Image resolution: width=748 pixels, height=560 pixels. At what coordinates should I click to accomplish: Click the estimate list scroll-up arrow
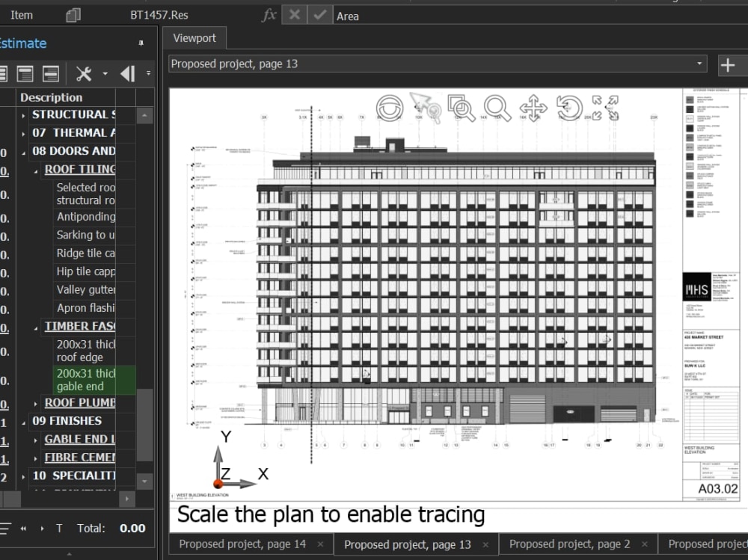[x=144, y=115]
